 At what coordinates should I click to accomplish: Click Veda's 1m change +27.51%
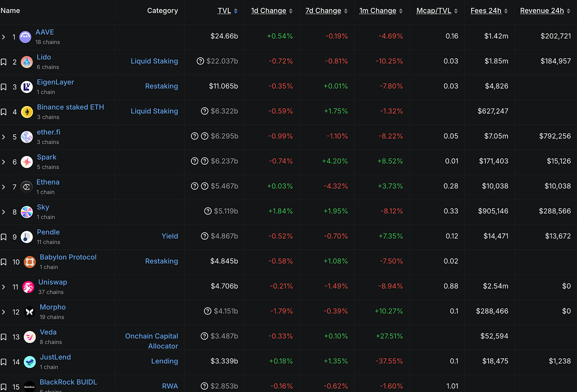tap(389, 336)
